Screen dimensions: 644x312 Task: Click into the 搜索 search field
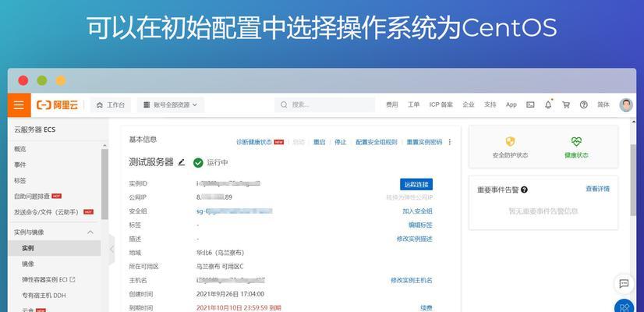tap(324, 105)
